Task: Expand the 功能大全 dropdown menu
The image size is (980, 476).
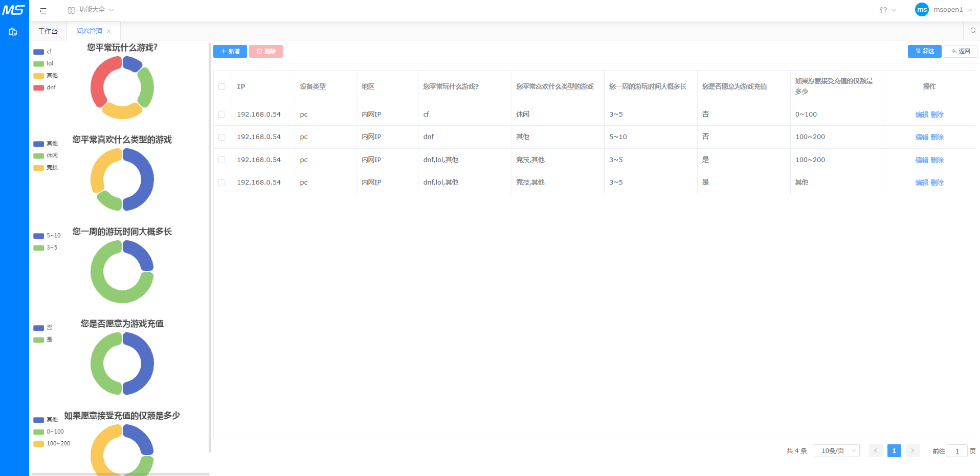Action: click(91, 10)
